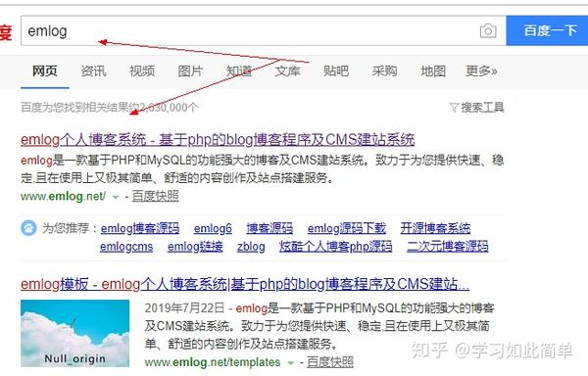Go to the 贴吧 tab
588x376 pixels.
(x=336, y=70)
